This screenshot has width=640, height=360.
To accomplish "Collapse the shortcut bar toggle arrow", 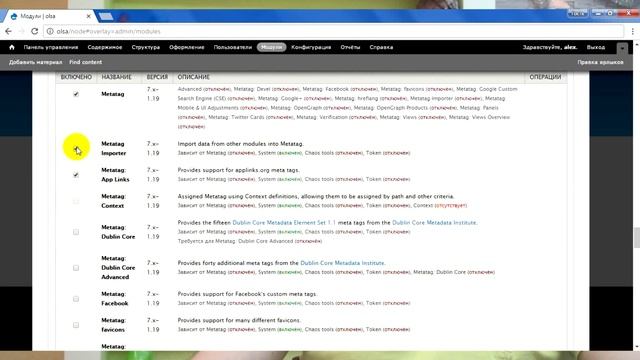I will click(622, 48).
